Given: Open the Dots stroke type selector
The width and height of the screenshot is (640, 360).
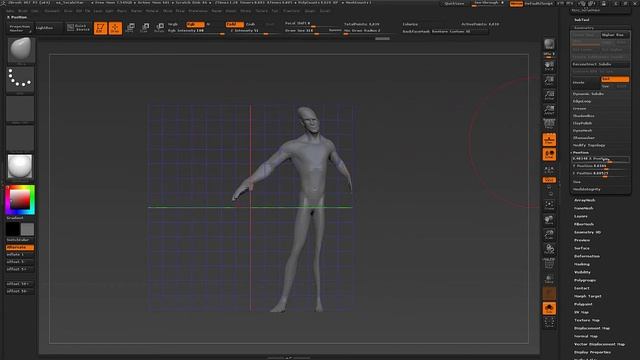Looking at the screenshot, I should [20, 79].
